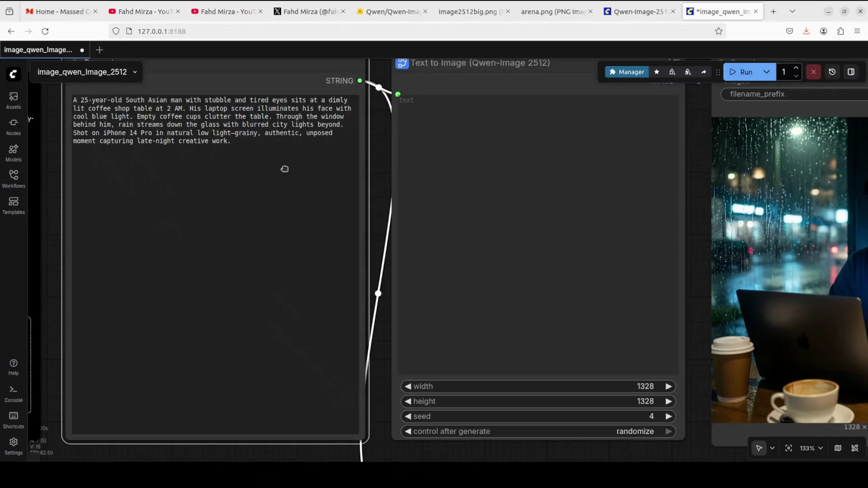Open ComfyUI Settings from the sidebar
The height and width of the screenshot is (488, 868).
pyautogui.click(x=13, y=446)
